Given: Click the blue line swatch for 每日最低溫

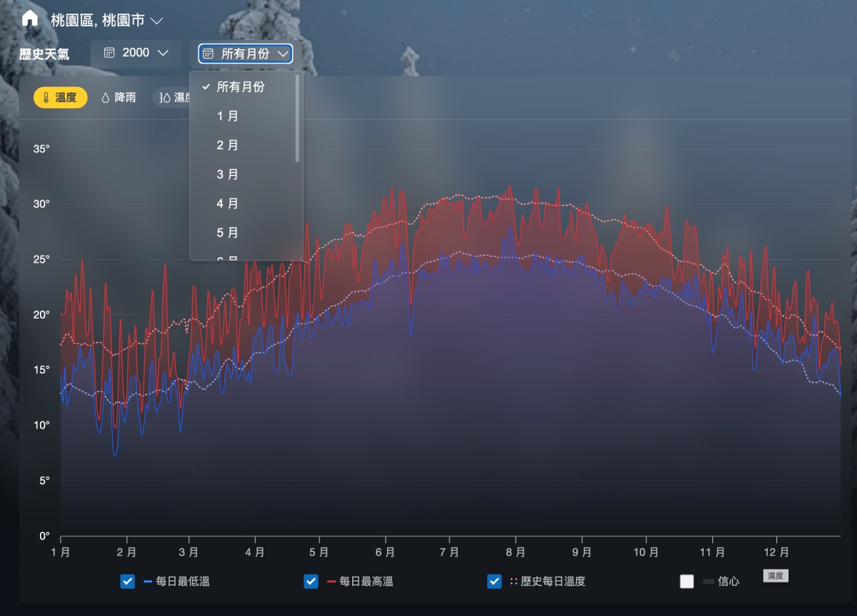Looking at the screenshot, I should (x=148, y=582).
